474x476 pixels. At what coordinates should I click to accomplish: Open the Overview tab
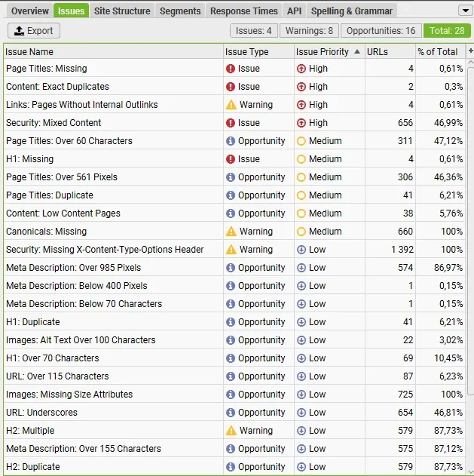[29, 11]
